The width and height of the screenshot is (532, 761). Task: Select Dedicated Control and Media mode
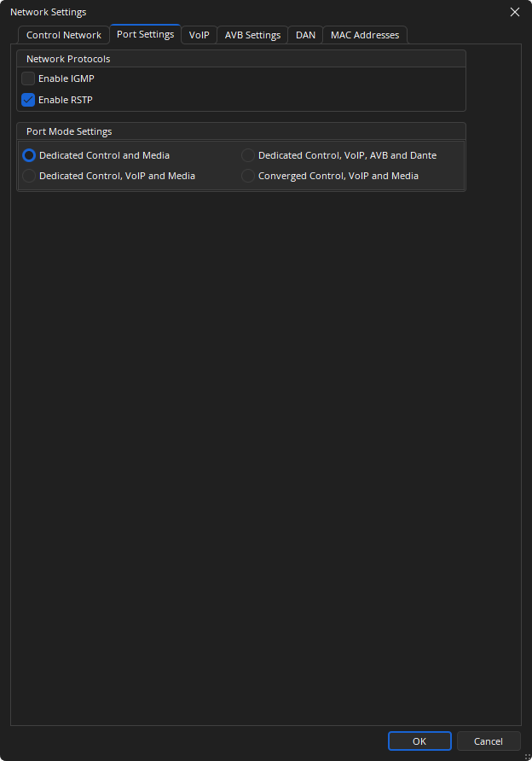(x=30, y=155)
